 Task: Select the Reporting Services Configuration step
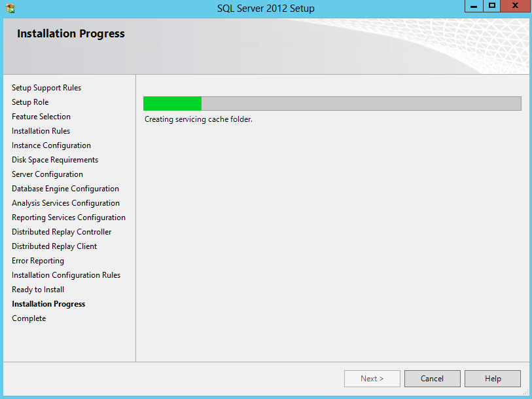[69, 218]
